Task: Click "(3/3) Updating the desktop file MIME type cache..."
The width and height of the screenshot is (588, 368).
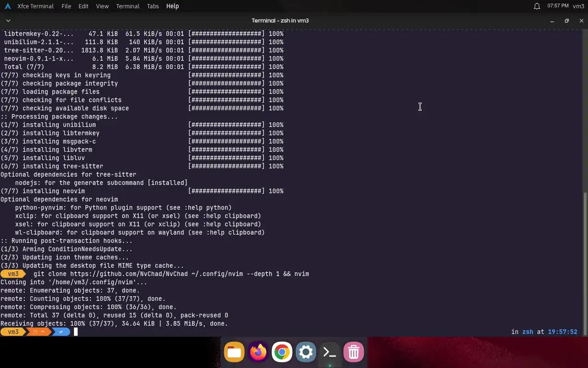Action: click(x=92, y=266)
